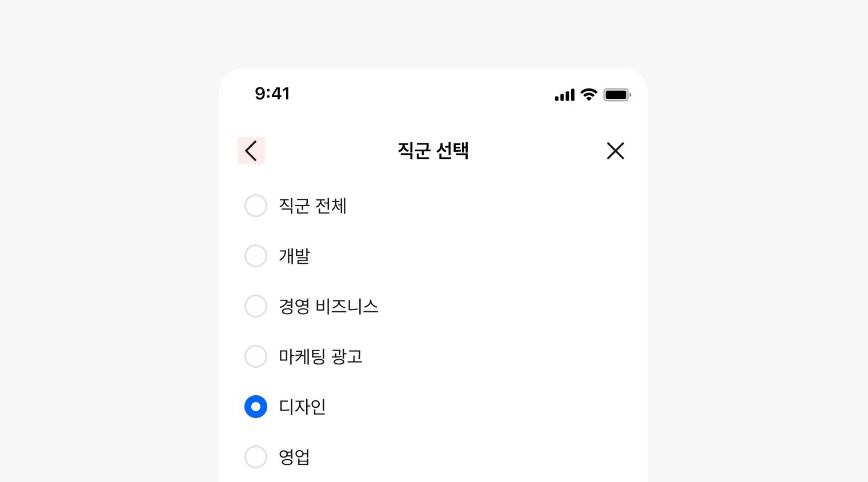Select the 마케팅 광고 radio circle
The image size is (868, 482).
coord(256,356)
